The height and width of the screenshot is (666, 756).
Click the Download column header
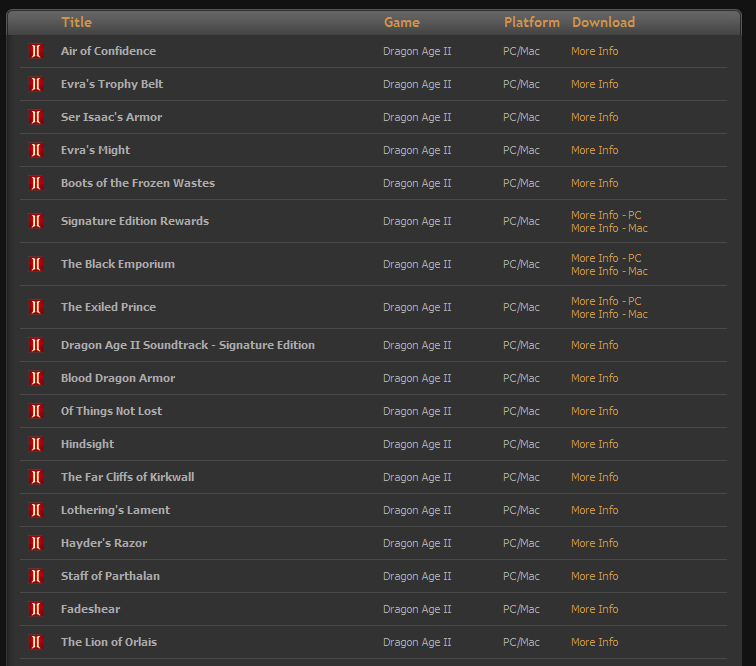(x=603, y=22)
